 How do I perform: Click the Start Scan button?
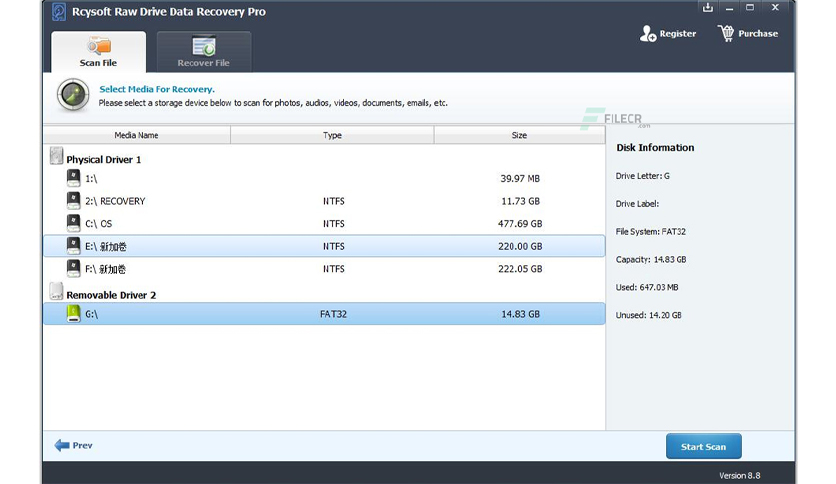tap(703, 447)
